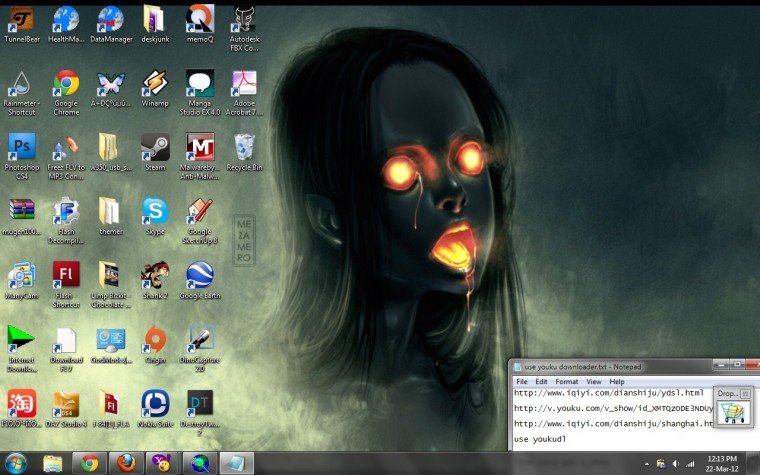Click the iqiyi shanghai URL line

(x=614, y=424)
